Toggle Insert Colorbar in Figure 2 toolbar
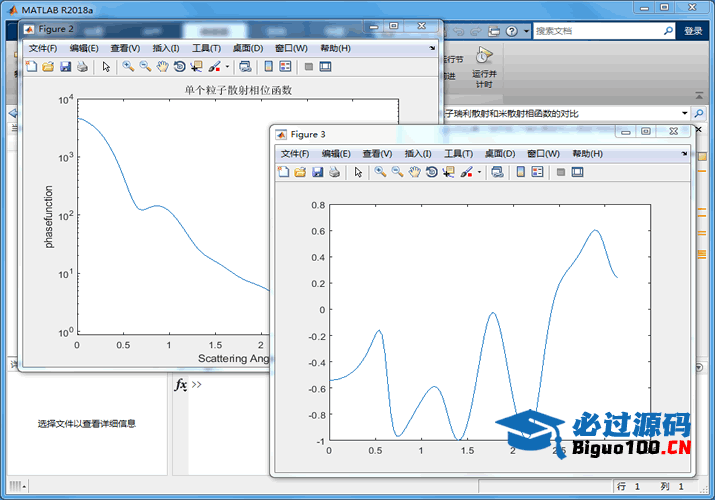The width and height of the screenshot is (715, 500). click(x=268, y=67)
